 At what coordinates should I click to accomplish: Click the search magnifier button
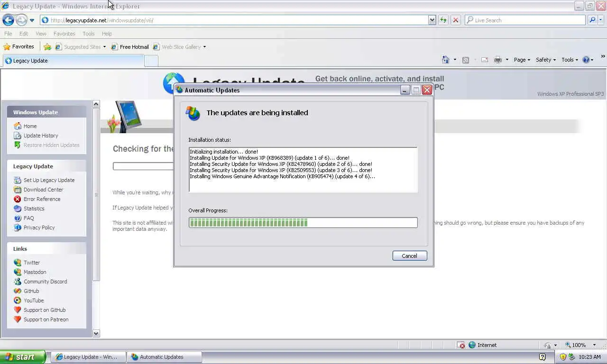point(592,20)
